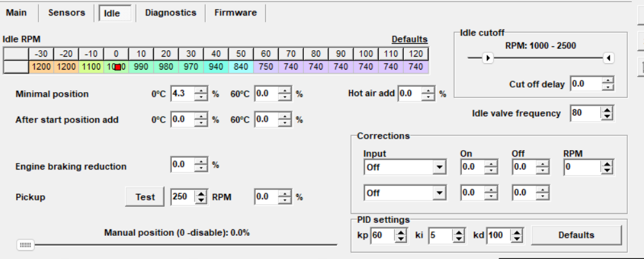The width and height of the screenshot is (644, 259).
Task: Click the right Idle cutoff RPM slider handle
Action: point(608,59)
